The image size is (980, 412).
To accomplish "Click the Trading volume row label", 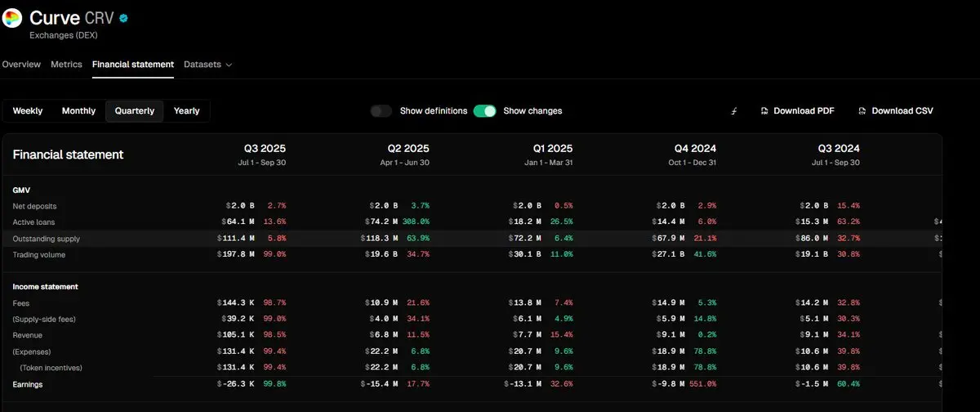I will (39, 255).
